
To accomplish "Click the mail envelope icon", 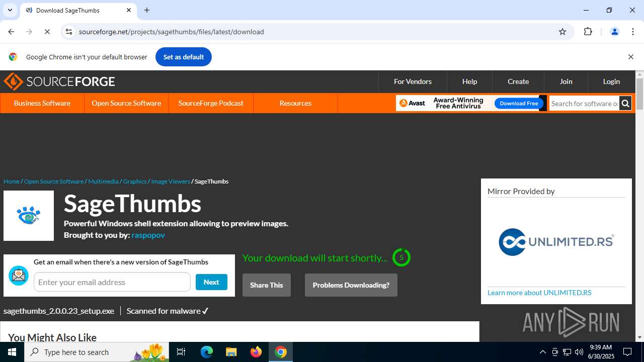I will point(19,276).
